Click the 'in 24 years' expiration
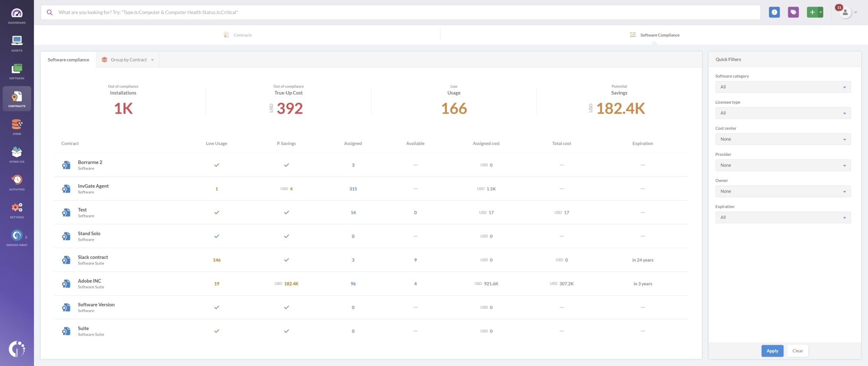This screenshot has width=868, height=366. (x=643, y=260)
